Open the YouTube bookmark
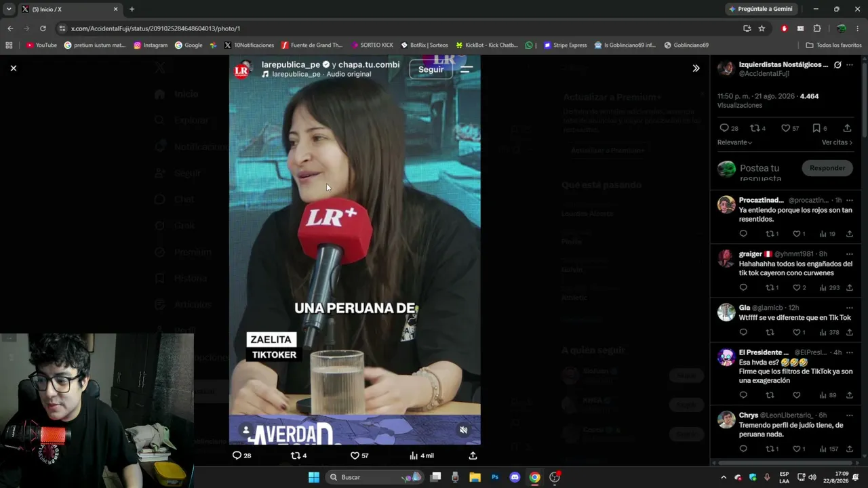This screenshot has width=868, height=488. tap(42, 45)
